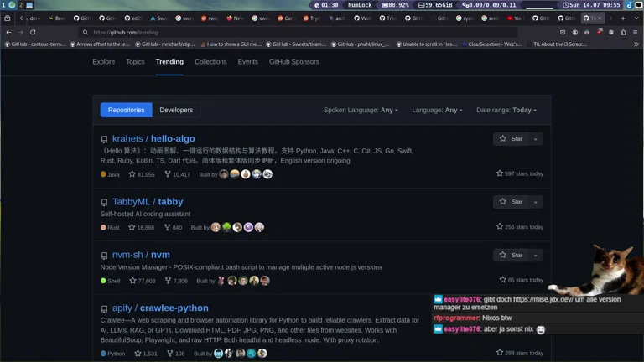Open new browser tab with plus icon
This screenshot has width=644, height=362.
[623, 18]
